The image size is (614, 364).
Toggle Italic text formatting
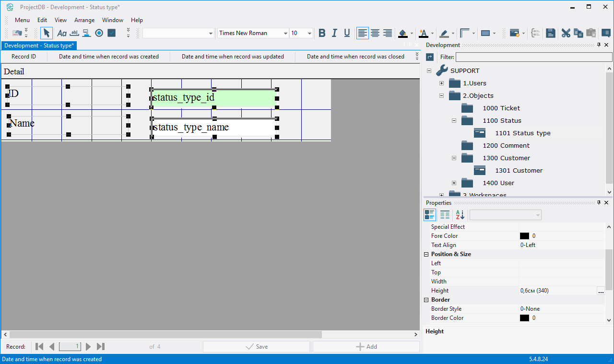pyautogui.click(x=334, y=33)
